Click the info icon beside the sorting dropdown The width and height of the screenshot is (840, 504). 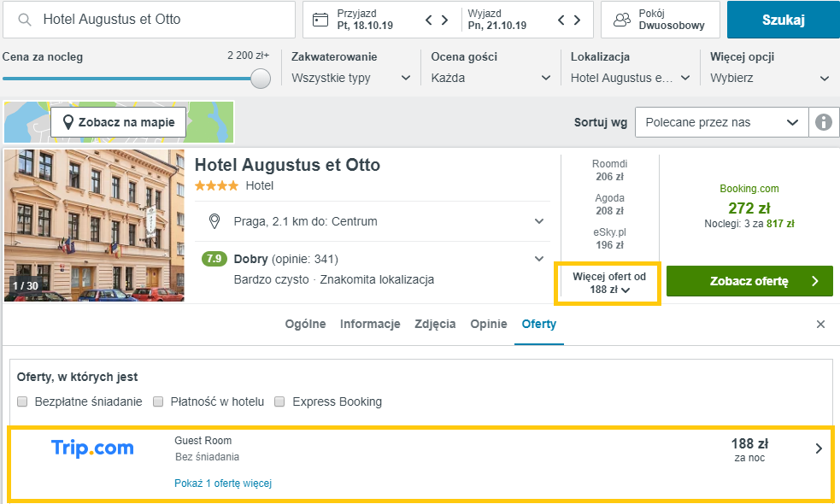click(823, 122)
